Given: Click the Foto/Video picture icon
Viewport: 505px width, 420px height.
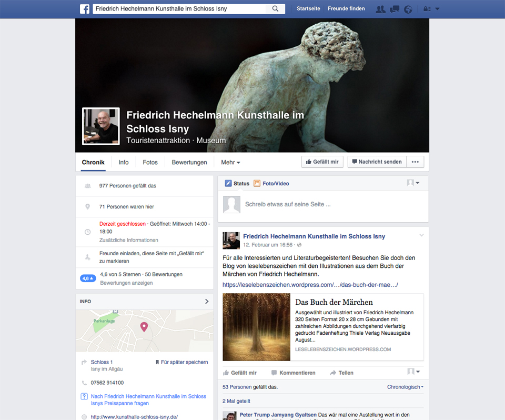Looking at the screenshot, I should 257,183.
